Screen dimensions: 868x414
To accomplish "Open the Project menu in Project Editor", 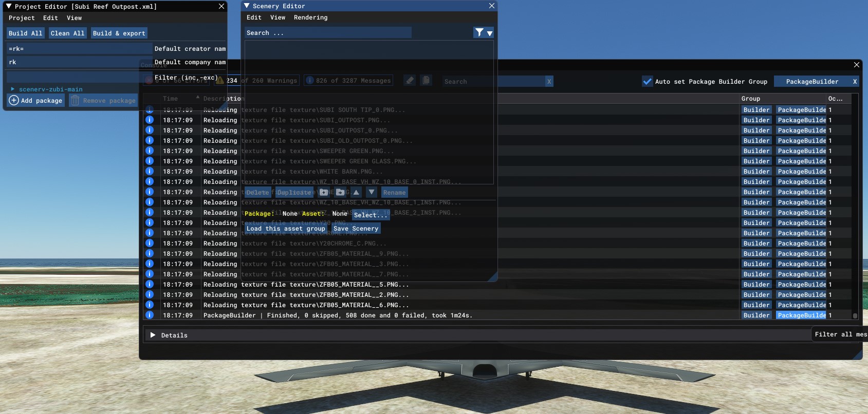I will click(x=22, y=18).
